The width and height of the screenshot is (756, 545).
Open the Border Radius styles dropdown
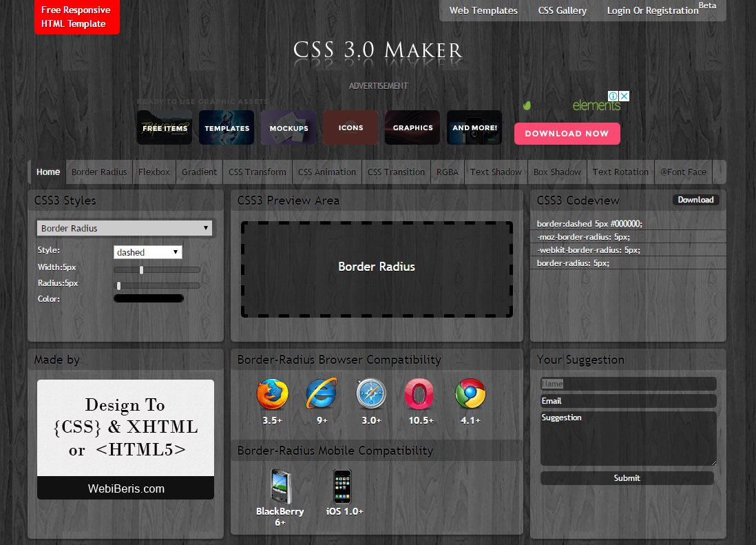125,228
